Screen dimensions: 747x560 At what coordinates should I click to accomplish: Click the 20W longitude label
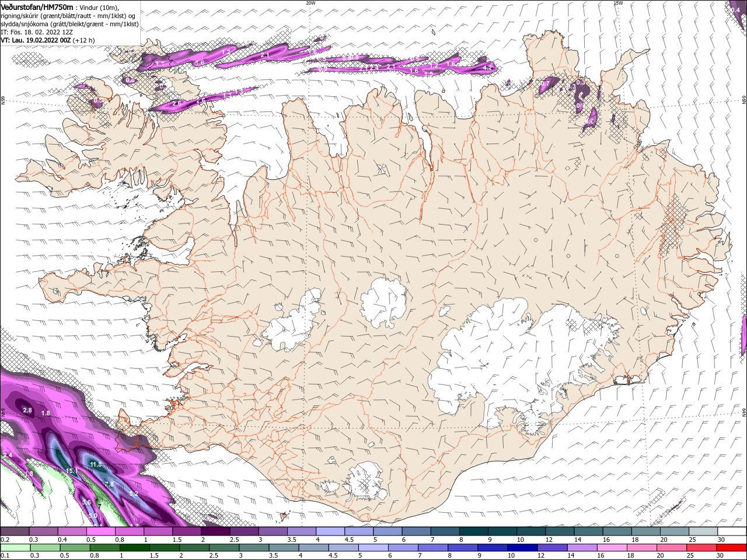tap(310, 3)
